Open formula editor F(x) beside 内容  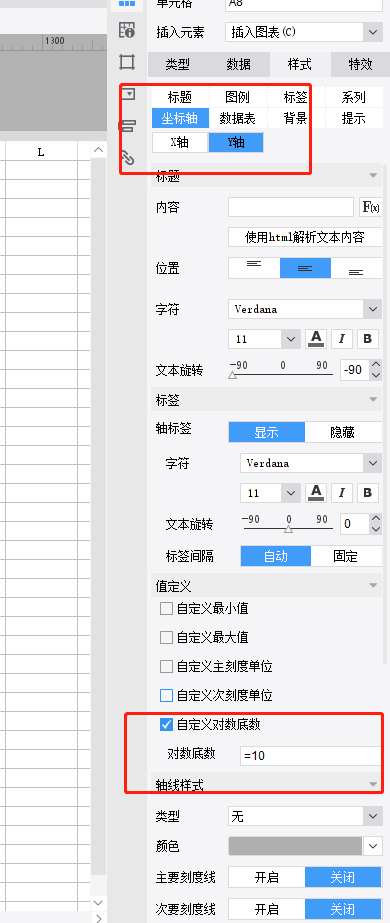[371, 207]
